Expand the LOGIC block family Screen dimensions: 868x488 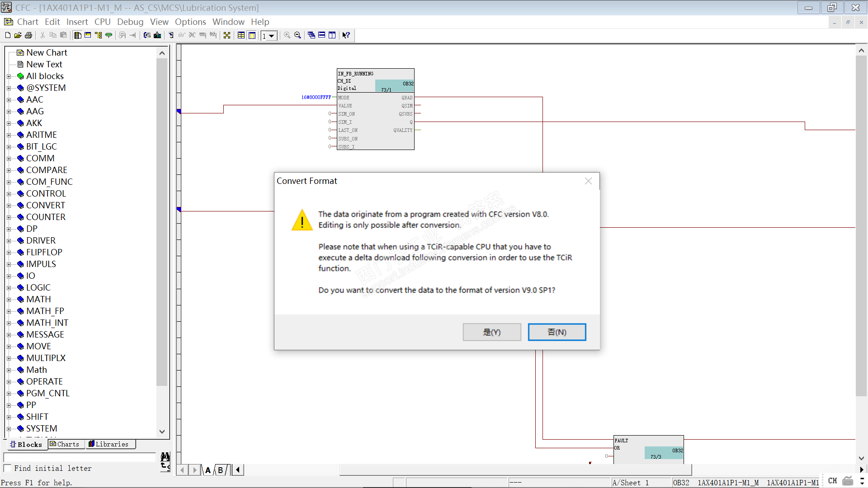click(x=9, y=288)
